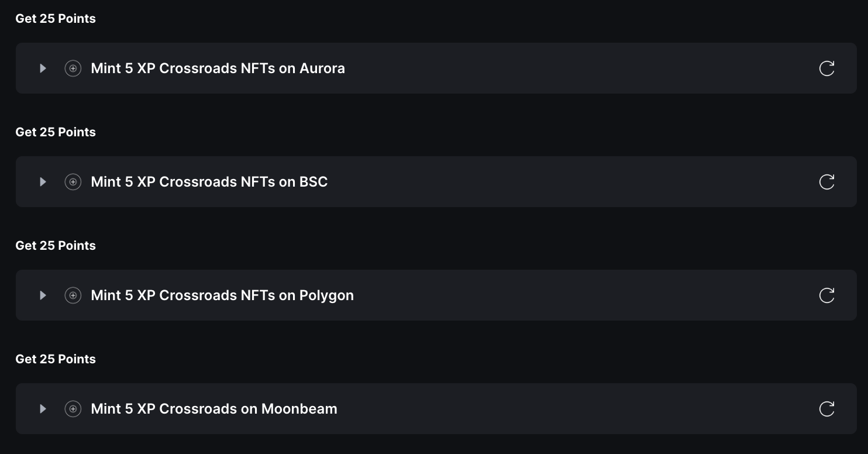Refresh the Moonbeam task verification icon
Image resolution: width=868 pixels, height=454 pixels.
tap(826, 409)
